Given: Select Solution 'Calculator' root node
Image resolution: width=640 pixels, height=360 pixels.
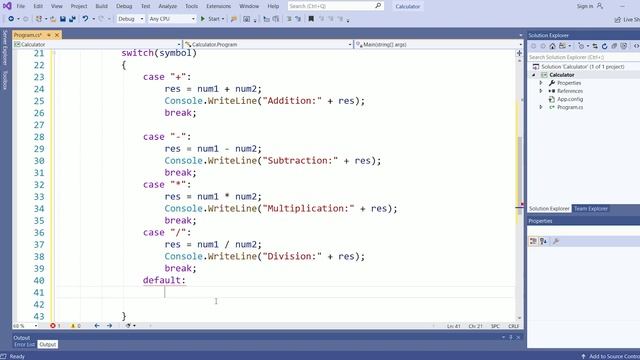Looking at the screenshot, I should point(582,67).
